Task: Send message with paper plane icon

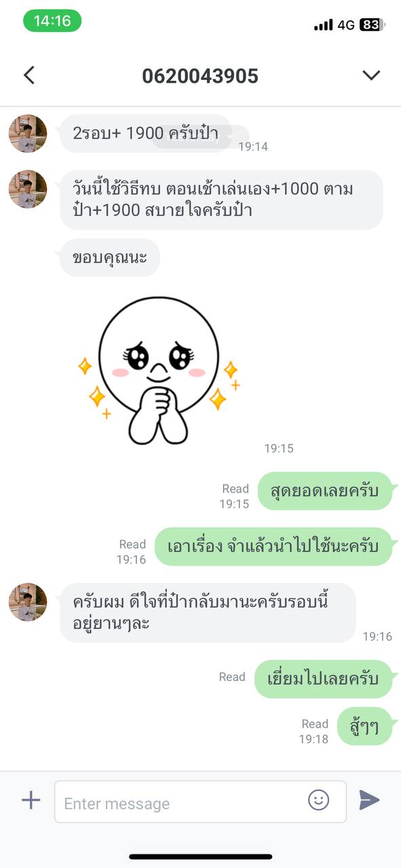Action: tap(369, 800)
